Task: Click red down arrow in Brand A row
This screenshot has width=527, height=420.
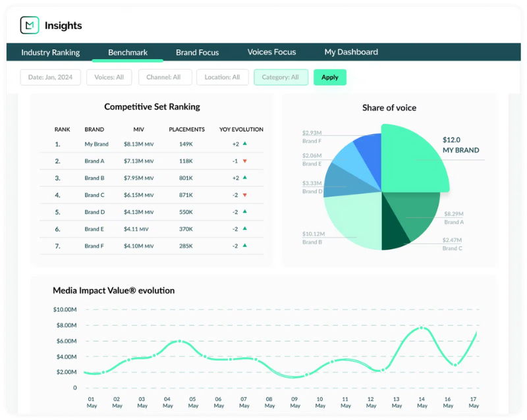Action: coord(244,161)
